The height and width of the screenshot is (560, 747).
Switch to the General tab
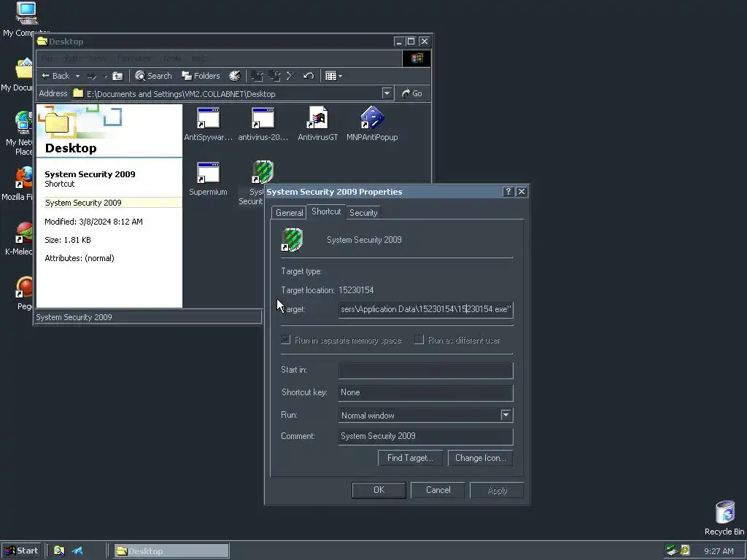289,213
